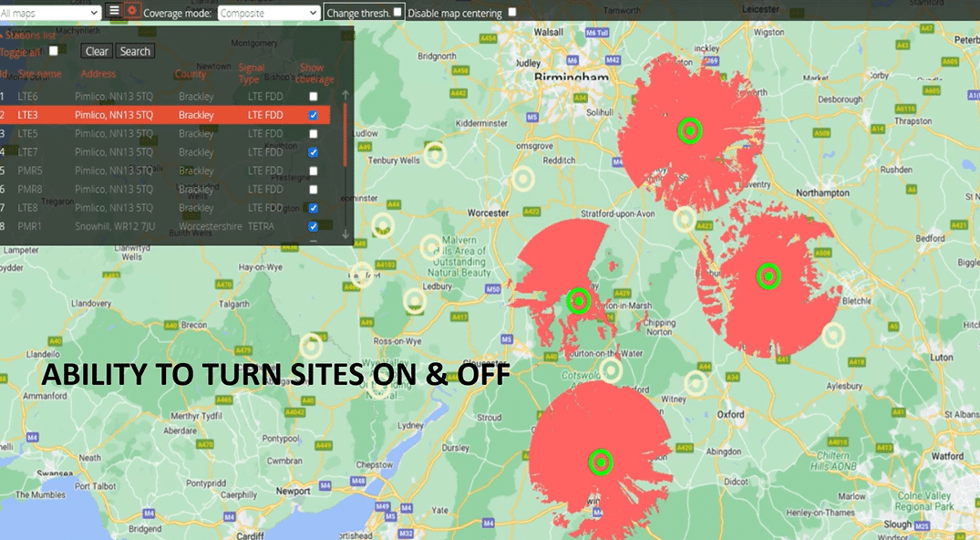This screenshot has width=980, height=540.
Task: Click pale station marker near Witney
Action: point(696,384)
